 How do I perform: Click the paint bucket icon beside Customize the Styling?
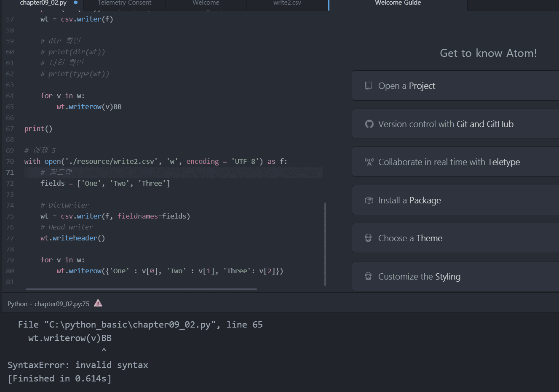click(x=368, y=277)
